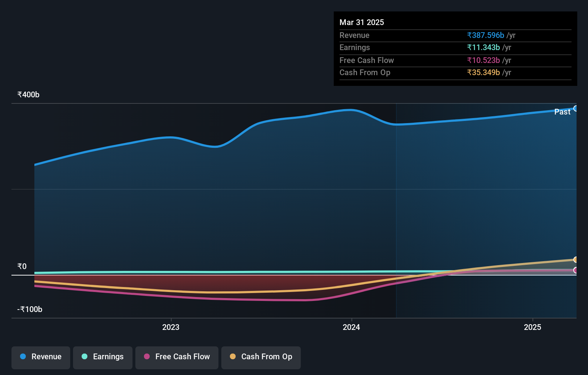Toggle the Earnings legend button

103,357
